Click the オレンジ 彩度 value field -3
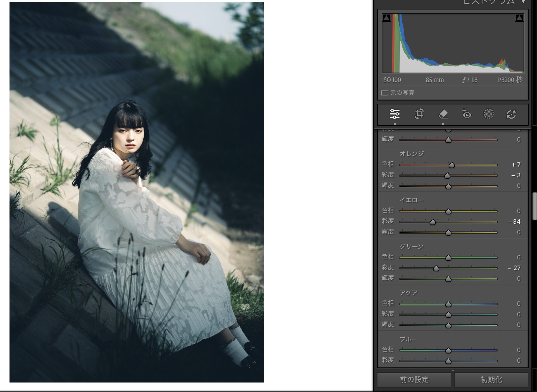The height and width of the screenshot is (392, 537). 516,175
